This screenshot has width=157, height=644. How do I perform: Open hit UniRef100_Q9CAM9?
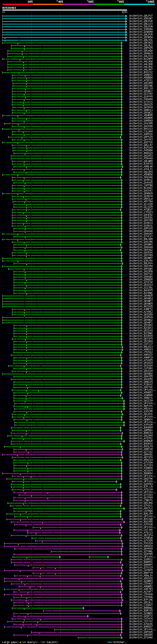click(141, 83)
